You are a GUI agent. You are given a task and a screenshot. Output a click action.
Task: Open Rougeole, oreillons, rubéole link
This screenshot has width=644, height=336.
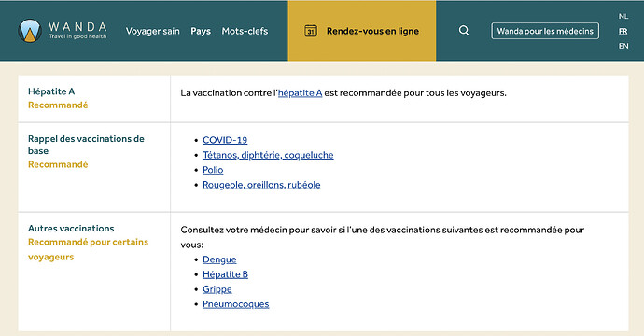[x=261, y=185]
